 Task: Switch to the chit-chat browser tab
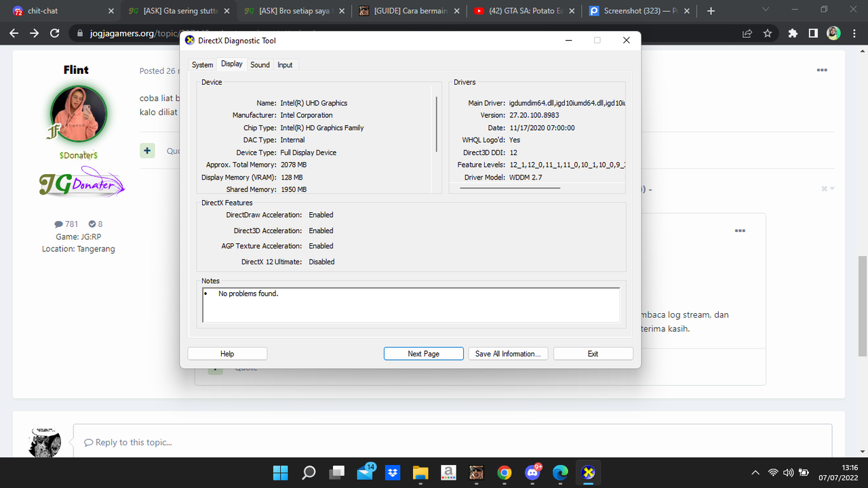click(x=62, y=11)
